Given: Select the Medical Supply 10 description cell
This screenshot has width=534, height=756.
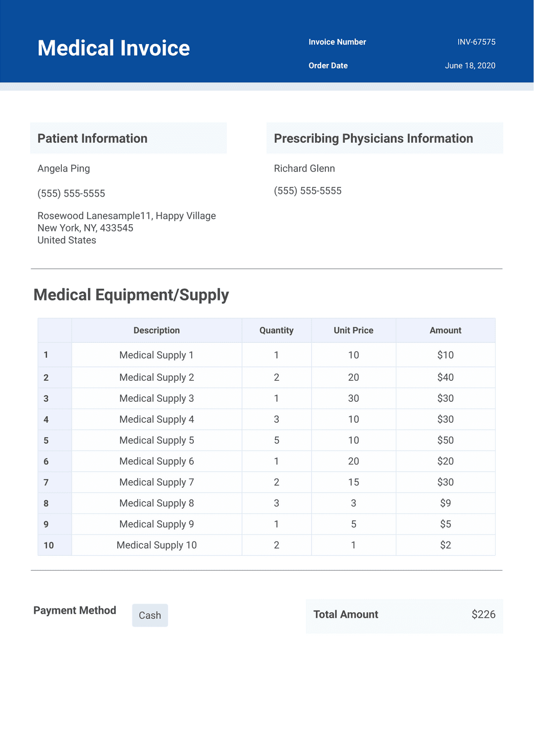Looking at the screenshot, I should pos(157,545).
